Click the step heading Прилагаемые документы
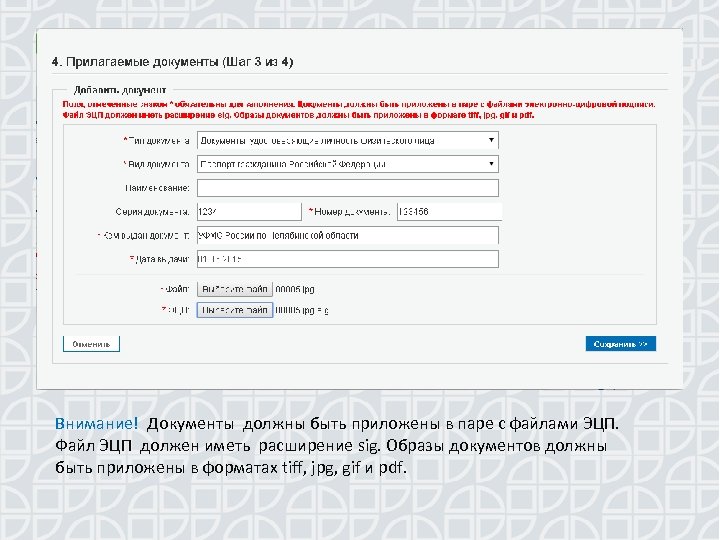The width and height of the screenshot is (720, 540). click(172, 62)
